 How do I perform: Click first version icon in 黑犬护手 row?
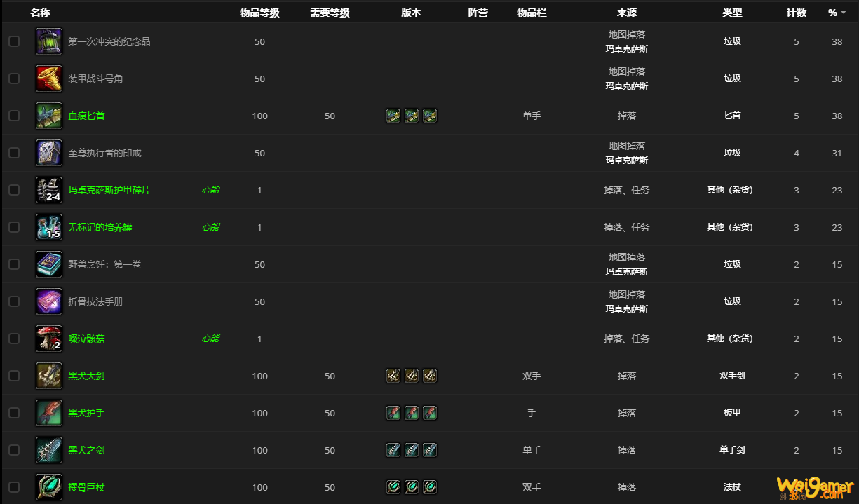[393, 413]
